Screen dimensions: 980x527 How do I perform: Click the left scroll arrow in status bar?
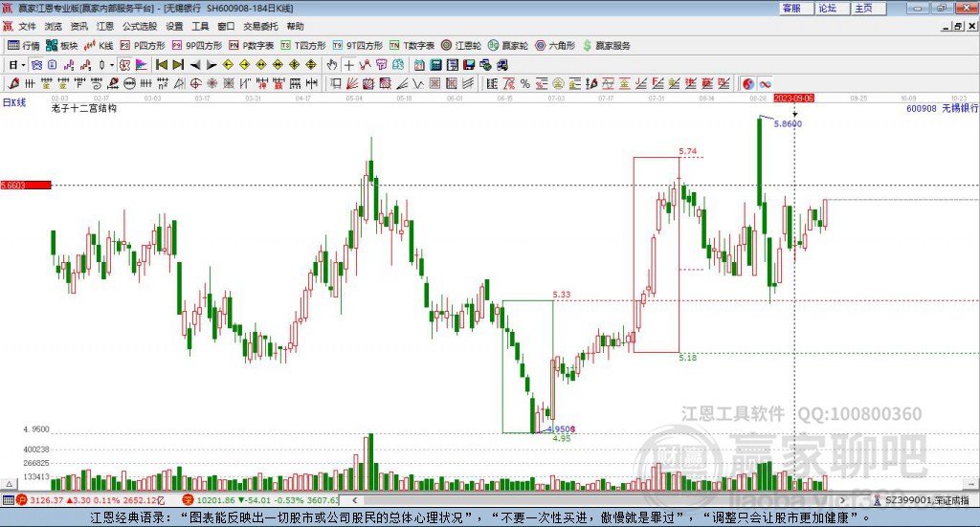tap(354, 500)
